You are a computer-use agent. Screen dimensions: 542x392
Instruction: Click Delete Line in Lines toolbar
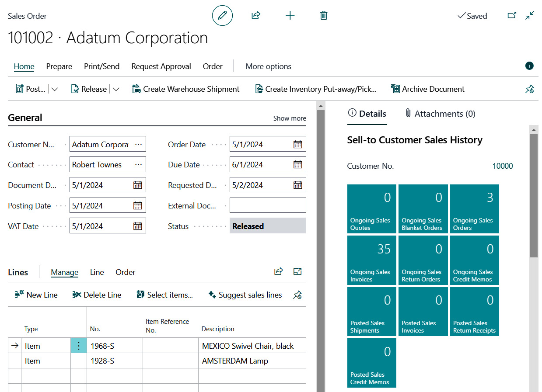coord(97,295)
